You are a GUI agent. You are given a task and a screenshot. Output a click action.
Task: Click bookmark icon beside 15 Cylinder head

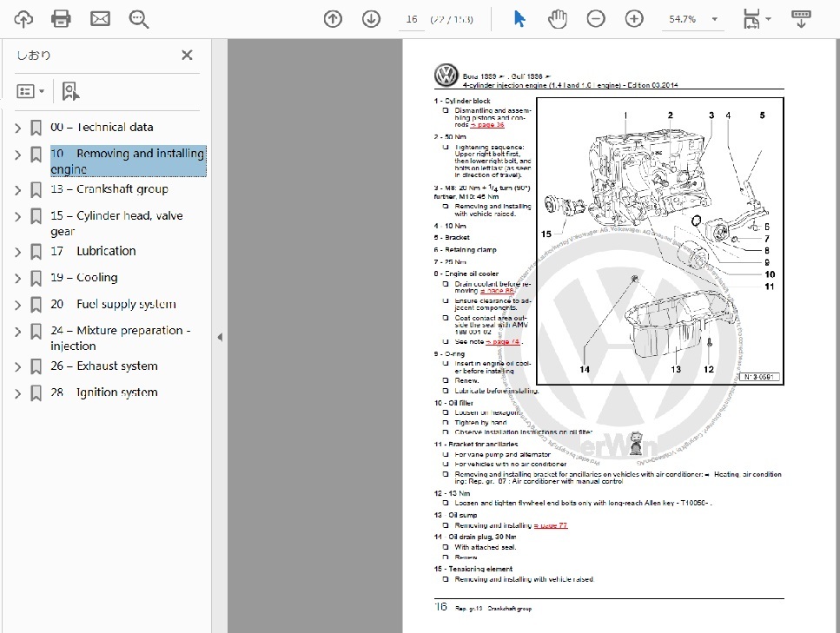click(36, 216)
